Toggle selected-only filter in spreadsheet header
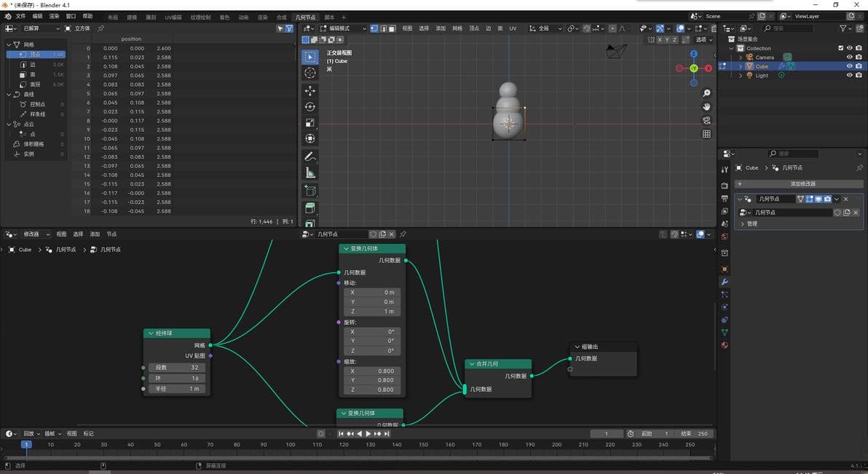The height and width of the screenshot is (474, 868). (x=280, y=28)
